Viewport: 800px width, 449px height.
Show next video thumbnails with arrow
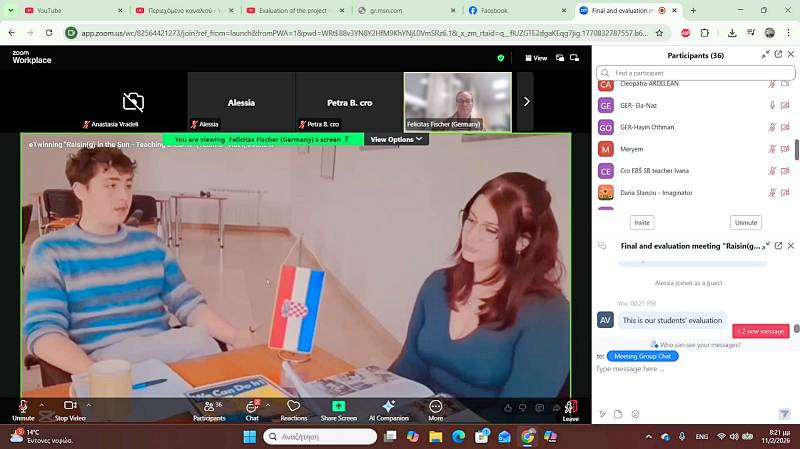526,101
